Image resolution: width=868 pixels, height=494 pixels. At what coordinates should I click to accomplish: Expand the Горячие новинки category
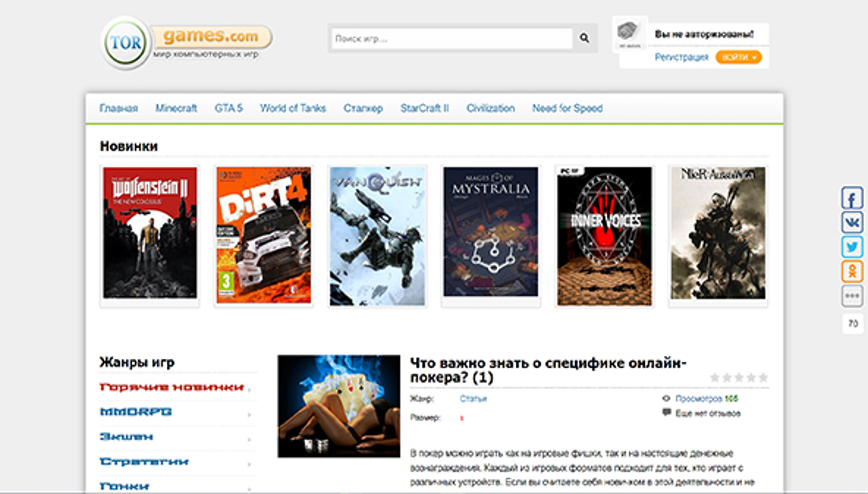(171, 388)
